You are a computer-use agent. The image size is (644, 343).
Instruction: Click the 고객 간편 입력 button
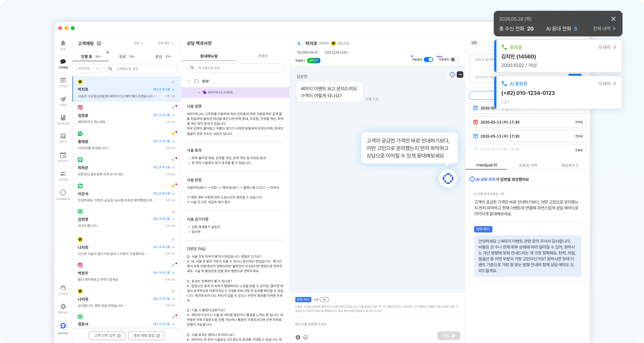click(107, 335)
